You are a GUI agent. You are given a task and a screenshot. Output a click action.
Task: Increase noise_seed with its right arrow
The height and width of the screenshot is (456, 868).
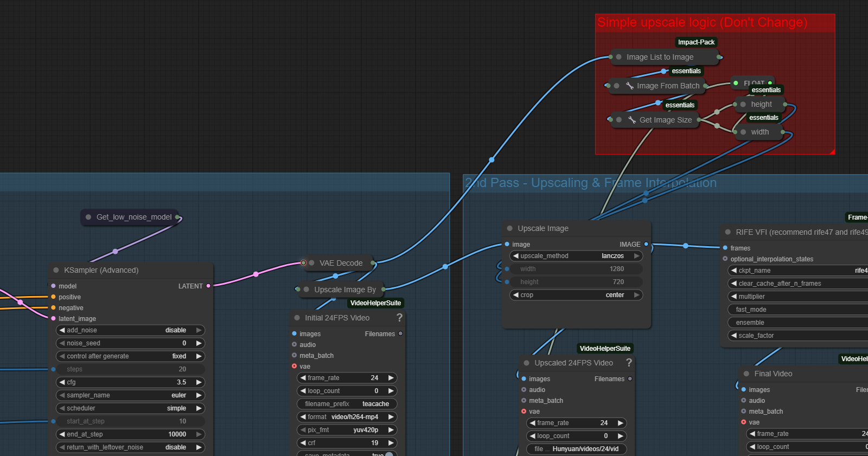pos(199,343)
